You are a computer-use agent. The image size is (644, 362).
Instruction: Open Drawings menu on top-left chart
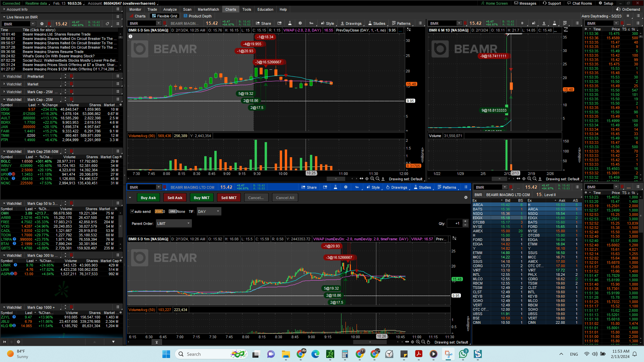point(351,23)
